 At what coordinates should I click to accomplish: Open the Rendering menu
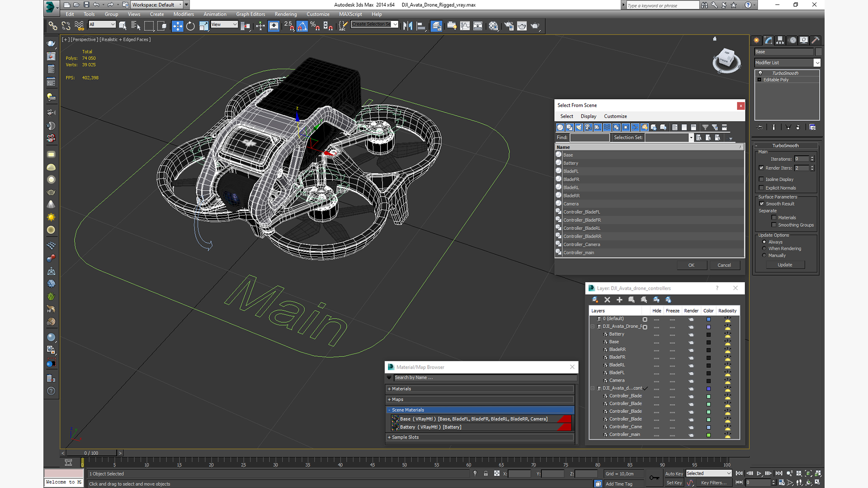(x=286, y=14)
